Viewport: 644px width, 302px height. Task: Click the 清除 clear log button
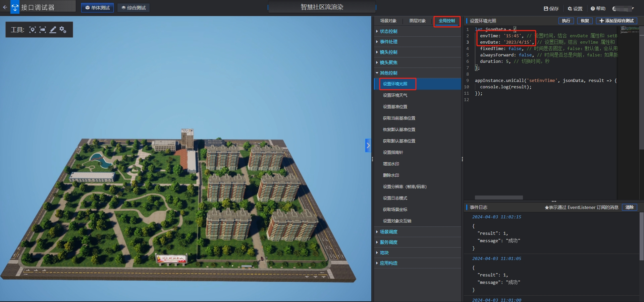630,207
